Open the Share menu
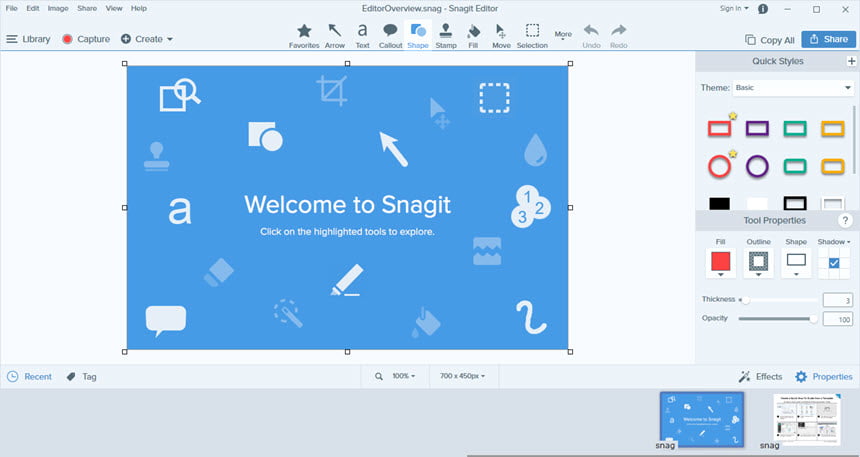860x457 pixels. (87, 8)
